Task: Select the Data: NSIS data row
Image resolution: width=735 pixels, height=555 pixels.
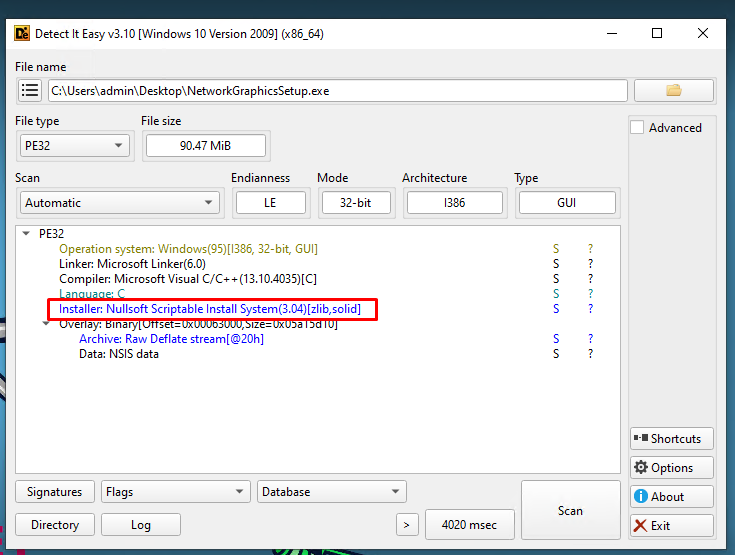Action: 119,354
